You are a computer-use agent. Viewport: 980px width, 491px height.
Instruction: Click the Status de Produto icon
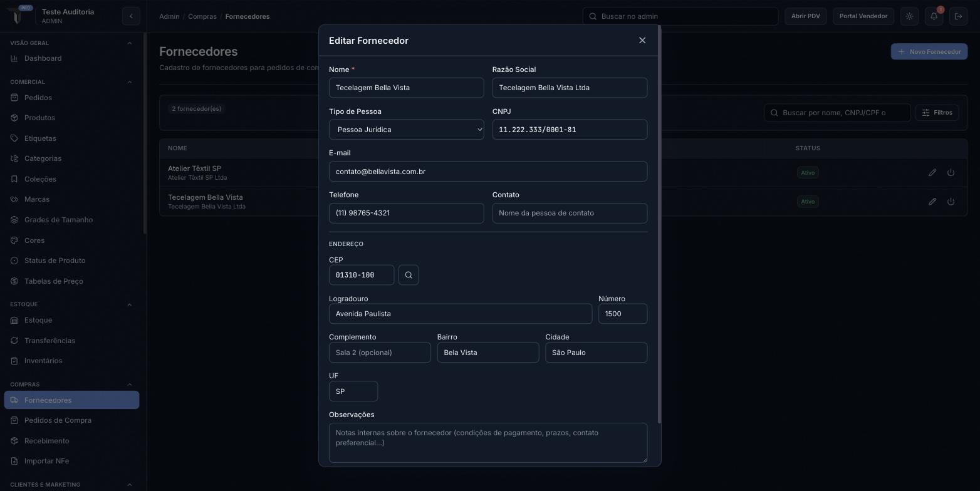click(x=14, y=261)
